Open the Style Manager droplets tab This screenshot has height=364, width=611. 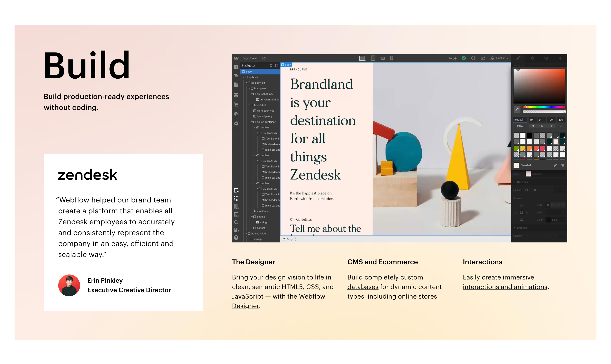(546, 58)
